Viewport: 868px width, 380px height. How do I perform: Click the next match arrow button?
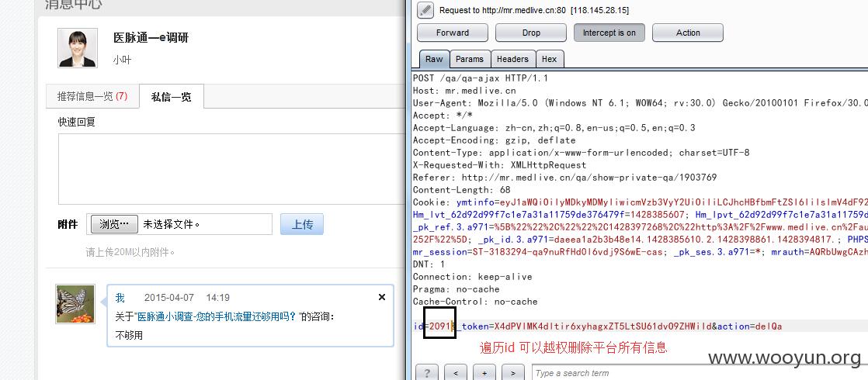513,373
